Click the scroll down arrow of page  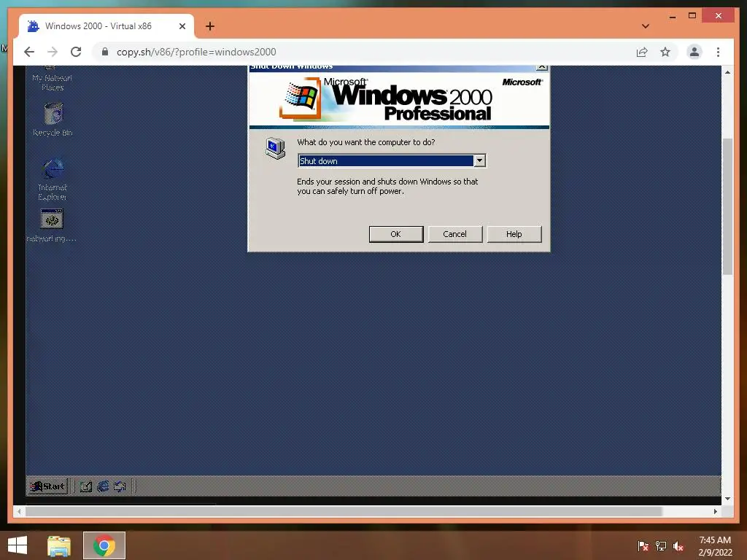727,499
